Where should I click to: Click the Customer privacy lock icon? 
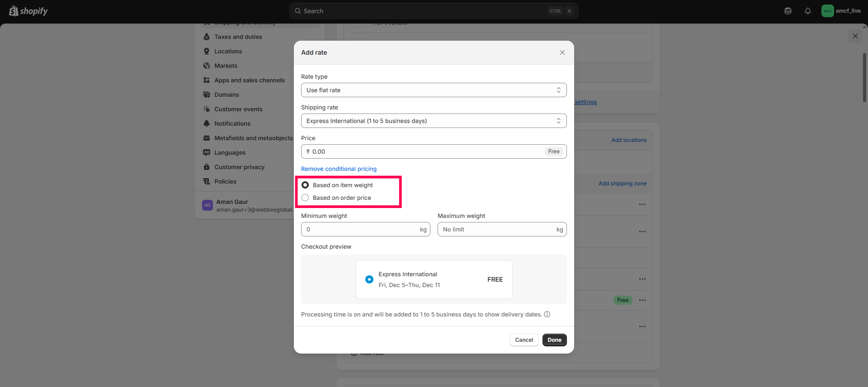coord(207,167)
